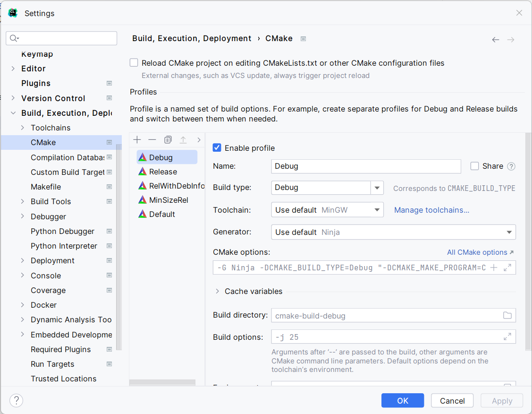The height and width of the screenshot is (414, 532).
Task: Focus the settings search field
Action: pyautogui.click(x=61, y=38)
